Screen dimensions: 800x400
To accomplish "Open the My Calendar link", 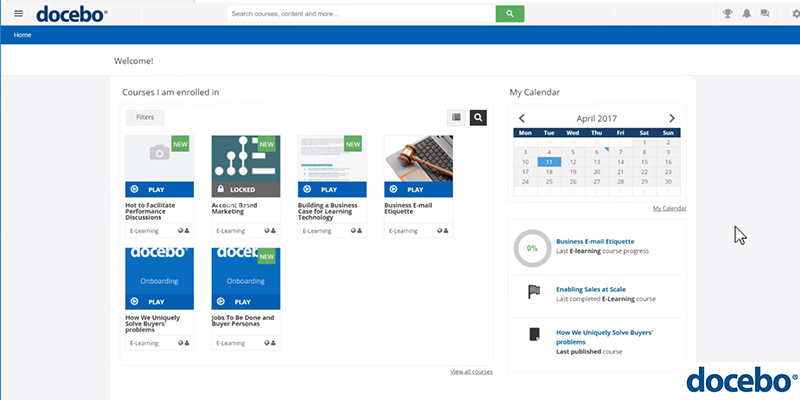I will (x=669, y=208).
